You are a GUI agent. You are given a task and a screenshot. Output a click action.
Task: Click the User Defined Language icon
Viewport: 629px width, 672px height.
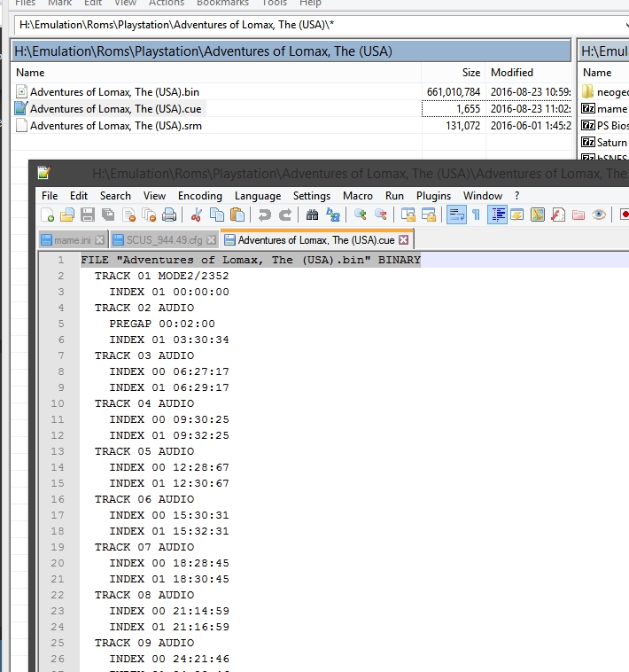click(517, 215)
